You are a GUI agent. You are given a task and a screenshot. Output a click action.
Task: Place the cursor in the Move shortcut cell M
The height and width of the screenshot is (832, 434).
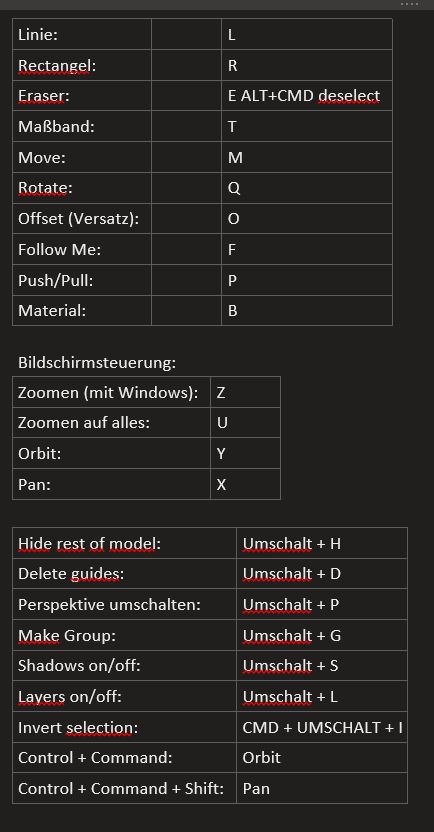(x=307, y=157)
